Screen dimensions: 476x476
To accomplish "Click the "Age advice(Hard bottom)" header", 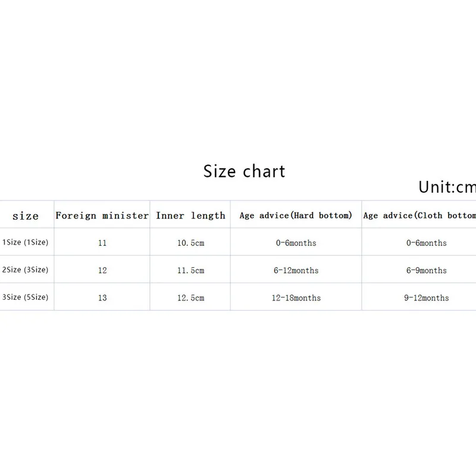I will (296, 215).
